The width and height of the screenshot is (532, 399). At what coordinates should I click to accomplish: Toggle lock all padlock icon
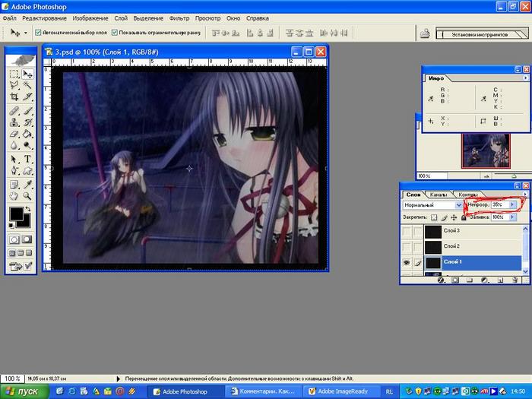coord(464,217)
